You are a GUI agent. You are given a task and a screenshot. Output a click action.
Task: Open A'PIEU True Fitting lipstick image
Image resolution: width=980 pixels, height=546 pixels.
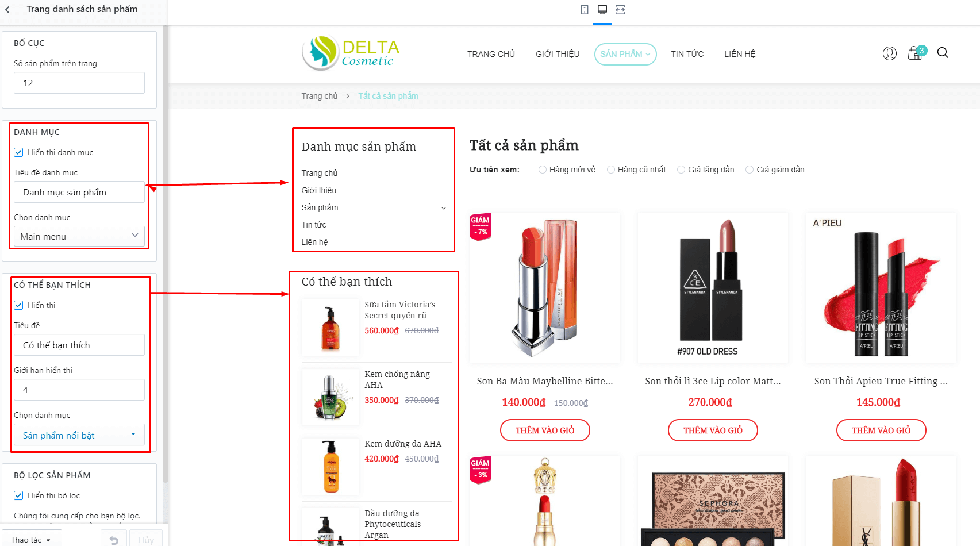pyautogui.click(x=881, y=288)
